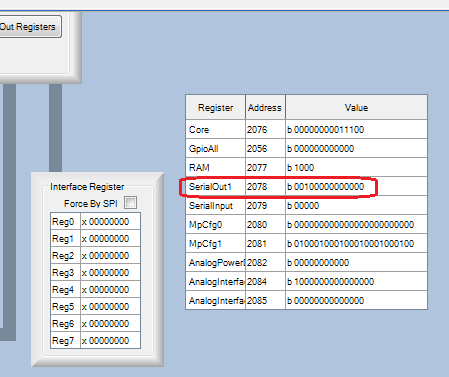Click the Value column header
Viewport: 449px width, 377px height.
(356, 107)
